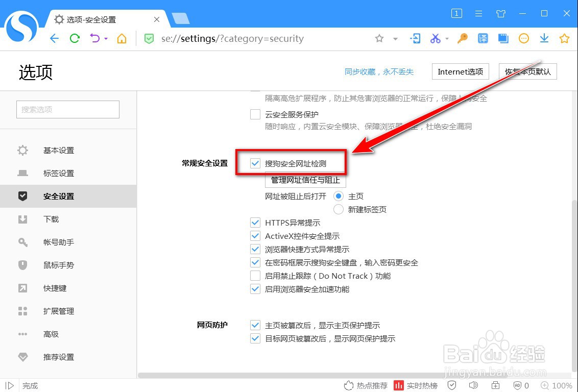This screenshot has width=578, height=392.
Task: Click 管理网址信任与阻止 button
Action: (x=305, y=180)
